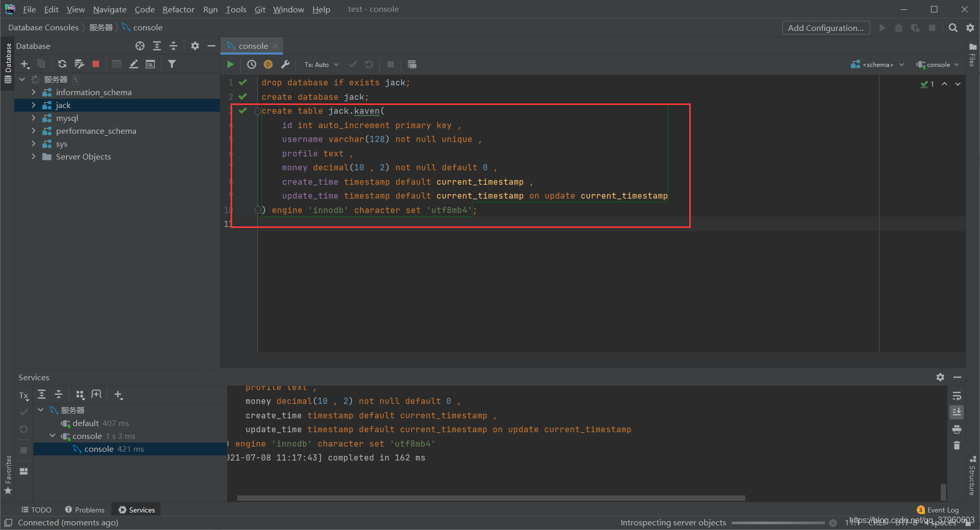Open the Tx: Auto transaction mode dropdown
980x530 pixels.
coord(321,64)
